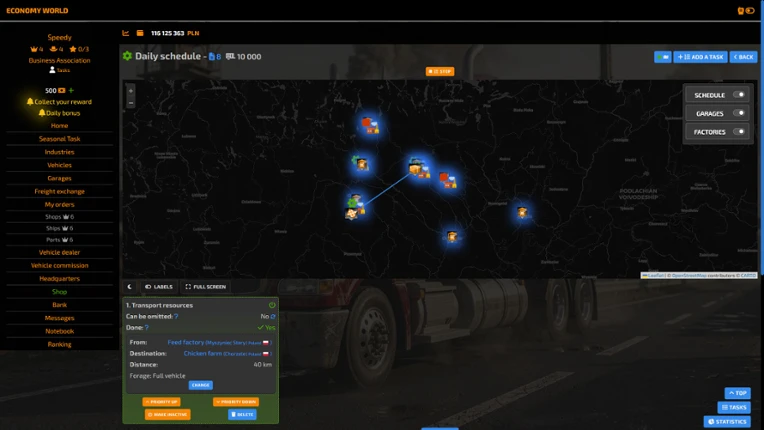Click the help icon next to Done
This screenshot has width=764, height=430.
(147, 328)
